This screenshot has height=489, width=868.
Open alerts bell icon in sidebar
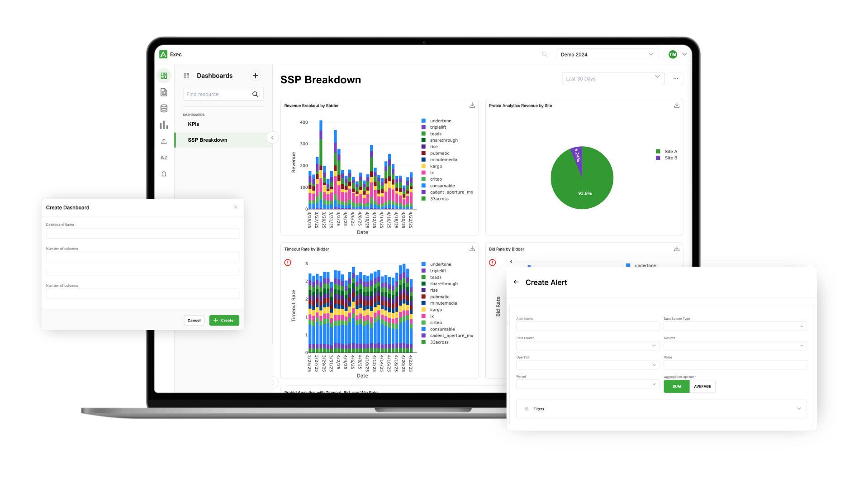164,174
